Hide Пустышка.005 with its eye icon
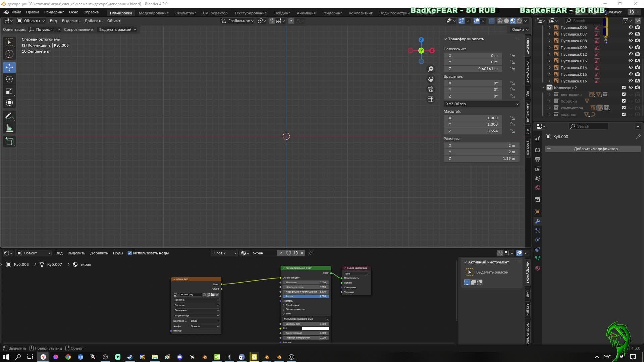Viewport: 644px width, 362px height. (631, 27)
